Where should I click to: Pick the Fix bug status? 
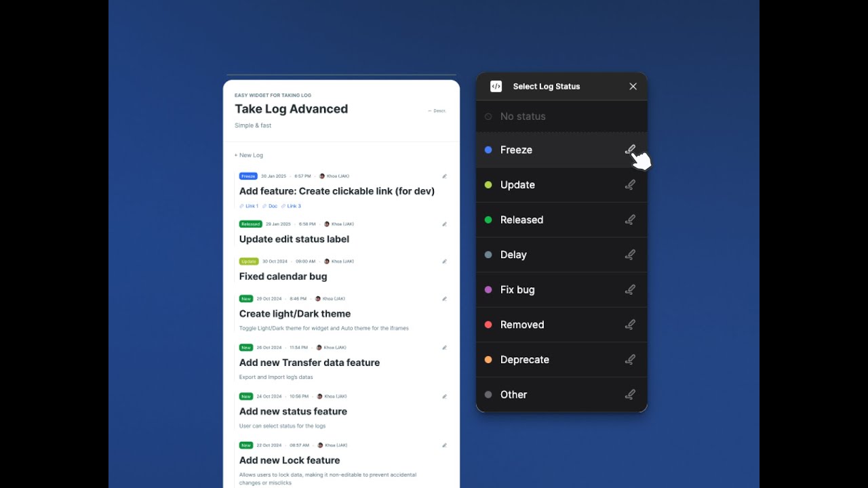pos(561,289)
